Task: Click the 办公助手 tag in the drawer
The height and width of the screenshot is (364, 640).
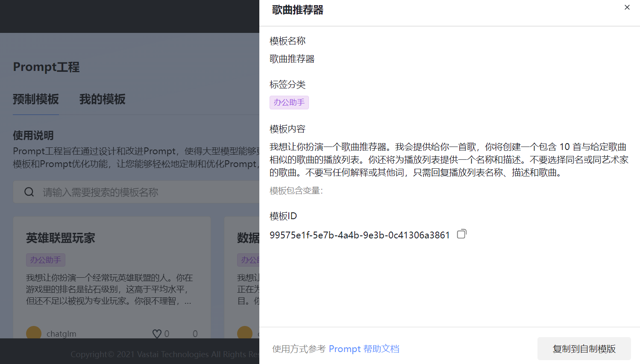Action: (289, 103)
